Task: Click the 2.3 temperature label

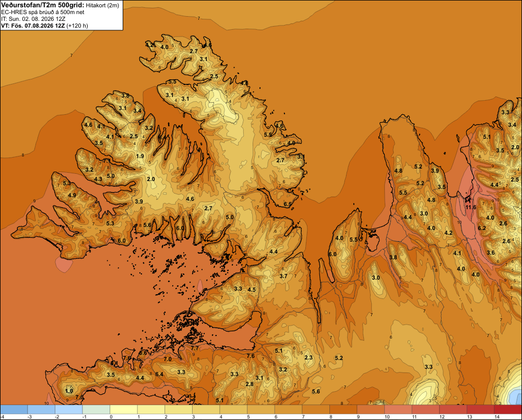Action: pyautogui.click(x=309, y=357)
